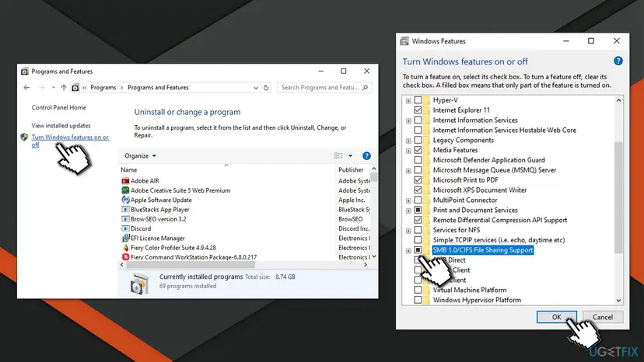Expand the Hyper-V tree node
Viewport: 644px width, 362px height.
[408, 100]
